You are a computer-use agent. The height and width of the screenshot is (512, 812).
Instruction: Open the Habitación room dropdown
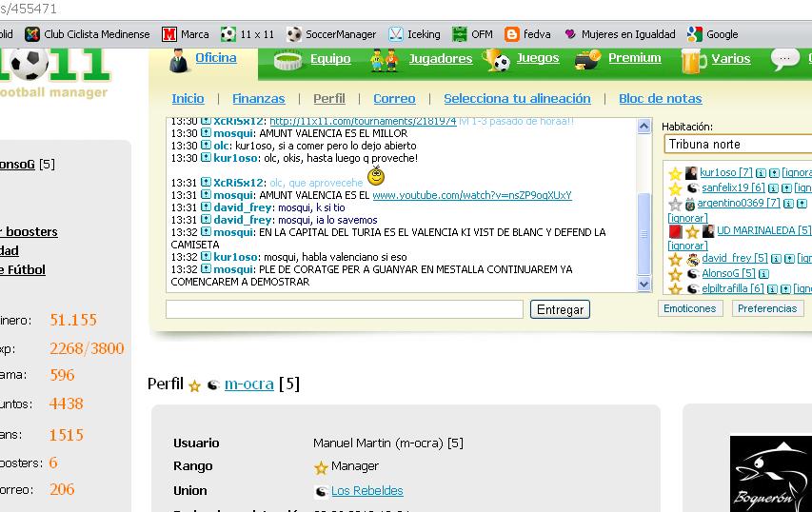click(737, 145)
